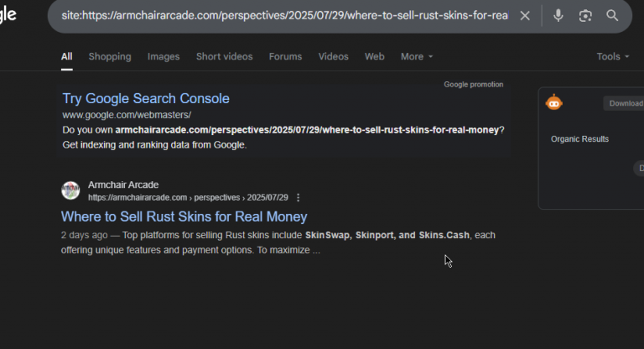Focus the site: search query field
Viewport: 644px width, 349px height.
284,16
